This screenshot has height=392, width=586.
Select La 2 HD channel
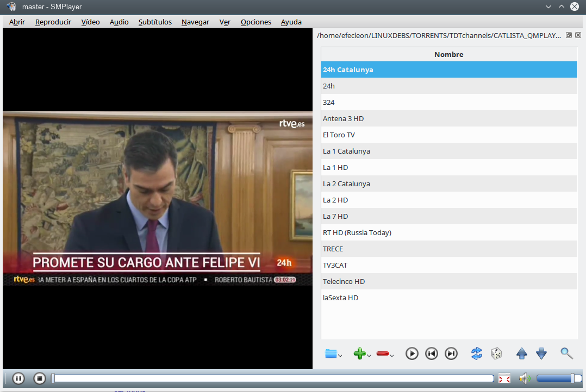(x=449, y=200)
